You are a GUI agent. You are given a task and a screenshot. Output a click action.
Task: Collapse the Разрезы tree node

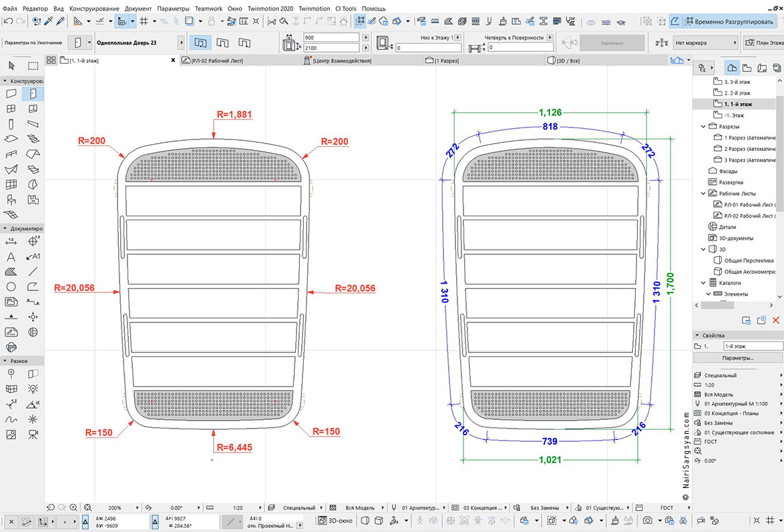point(703,127)
